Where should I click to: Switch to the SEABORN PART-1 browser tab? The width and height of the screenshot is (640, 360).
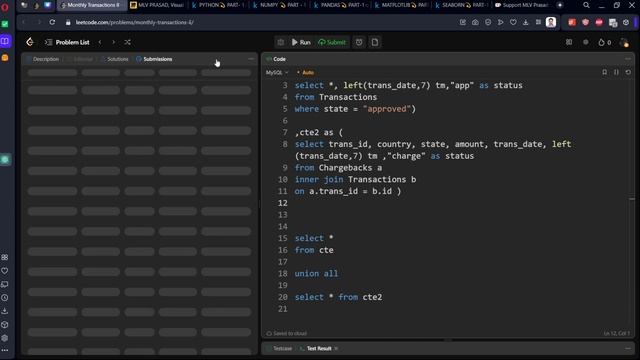tap(462, 5)
